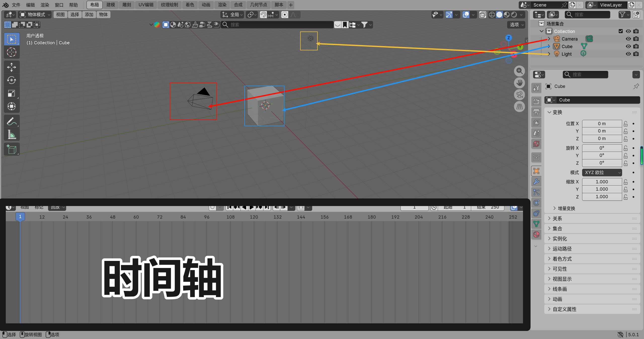Click the Add Cube tool icon

point(11,150)
